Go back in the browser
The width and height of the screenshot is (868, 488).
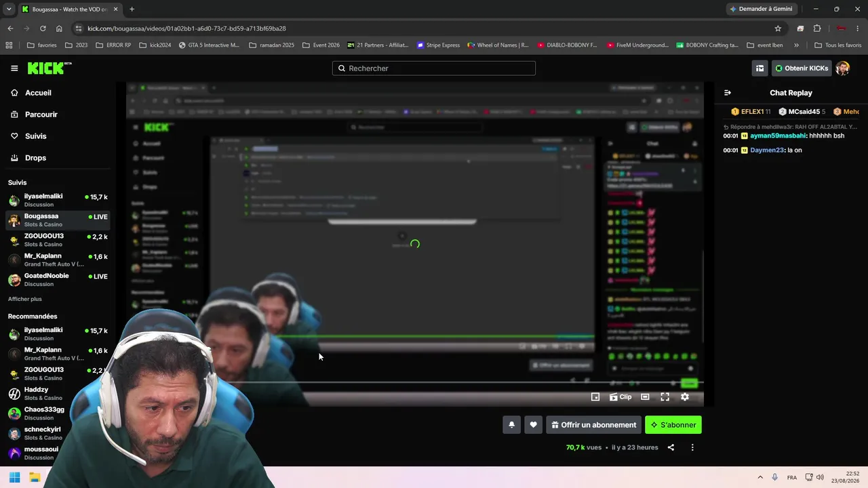coord(10,28)
